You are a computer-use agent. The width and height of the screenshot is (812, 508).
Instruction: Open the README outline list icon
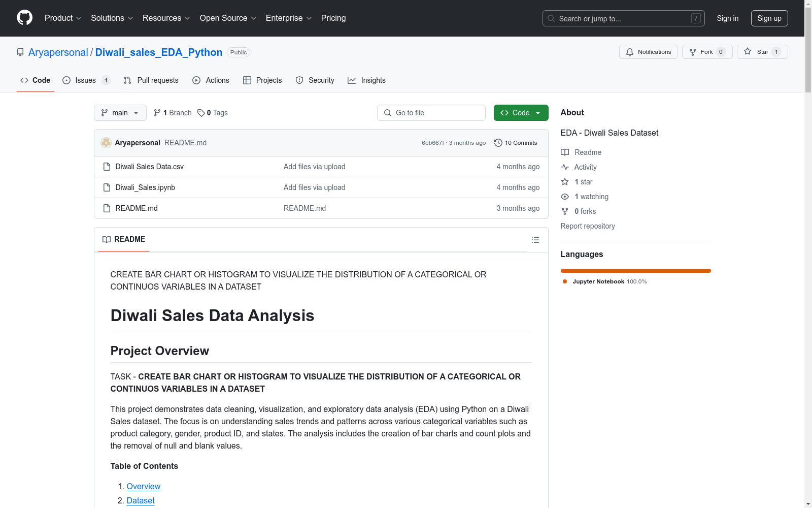(x=535, y=240)
